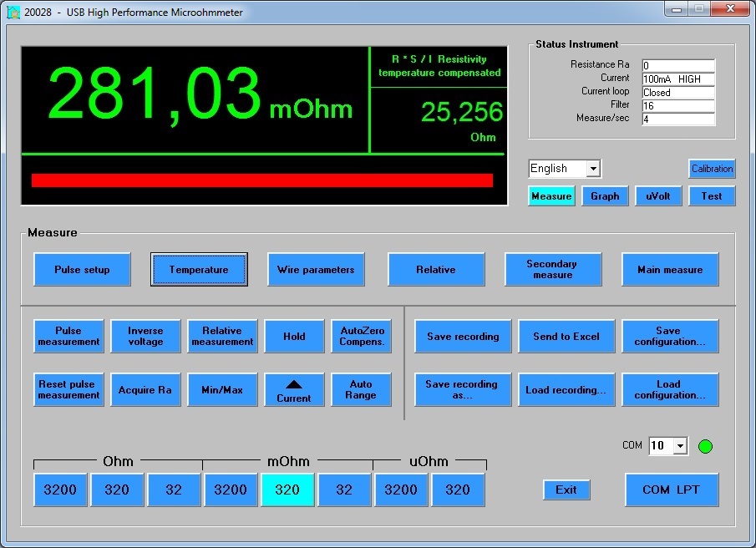Select Secondary measure

[553, 270]
